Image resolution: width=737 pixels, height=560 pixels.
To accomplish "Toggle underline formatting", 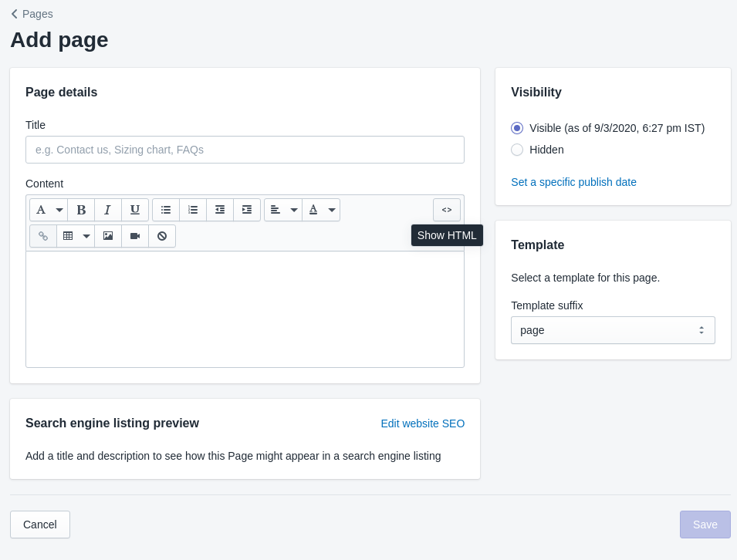I will [134, 209].
